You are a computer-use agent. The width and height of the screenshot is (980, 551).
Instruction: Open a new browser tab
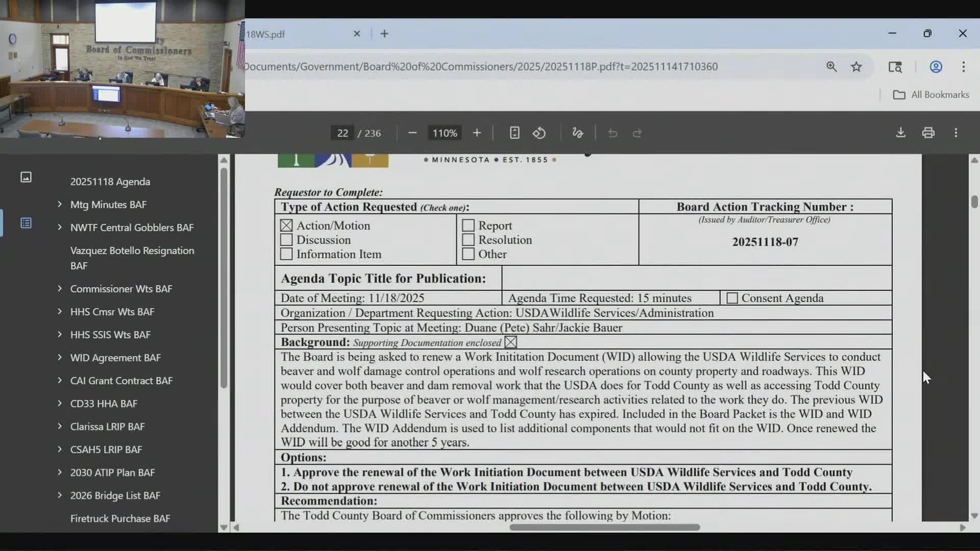click(x=384, y=34)
